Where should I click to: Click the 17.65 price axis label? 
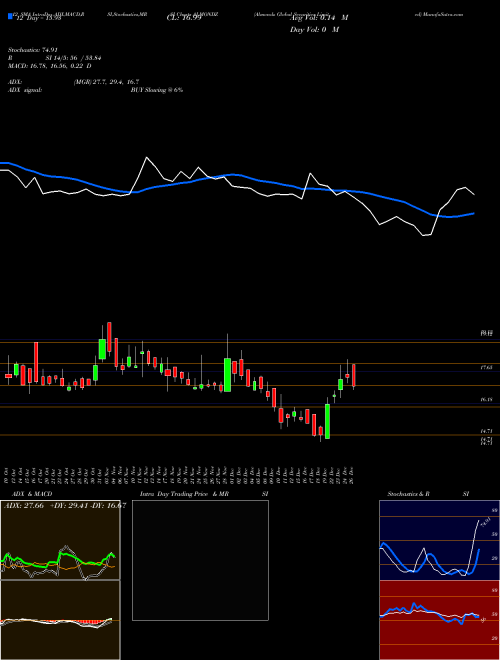click(486, 367)
